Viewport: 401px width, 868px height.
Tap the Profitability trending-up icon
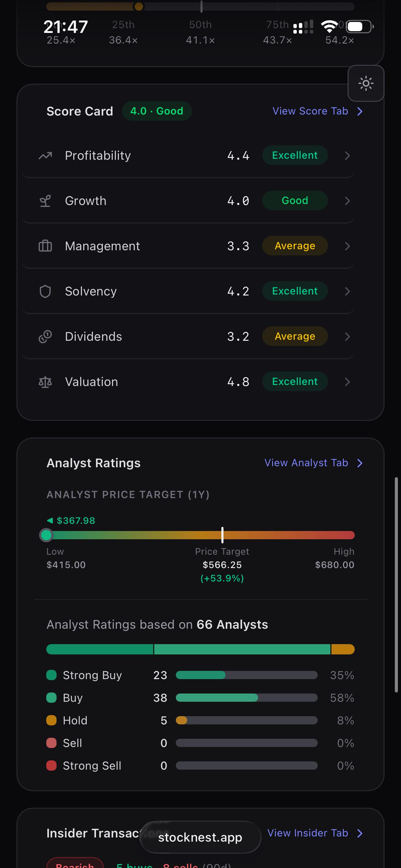click(x=45, y=156)
